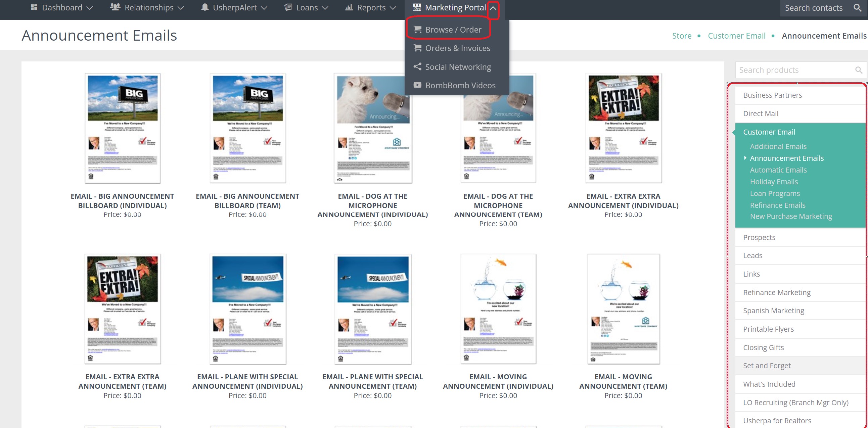Open Extra Extra Announcement (Individual) thumbnail
The width and height of the screenshot is (868, 428).
(623, 128)
